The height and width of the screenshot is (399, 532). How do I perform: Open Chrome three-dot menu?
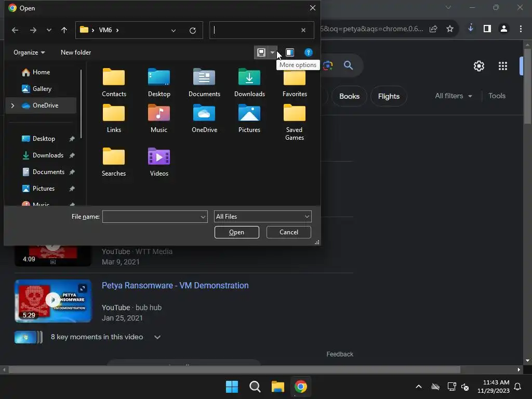[x=521, y=29]
